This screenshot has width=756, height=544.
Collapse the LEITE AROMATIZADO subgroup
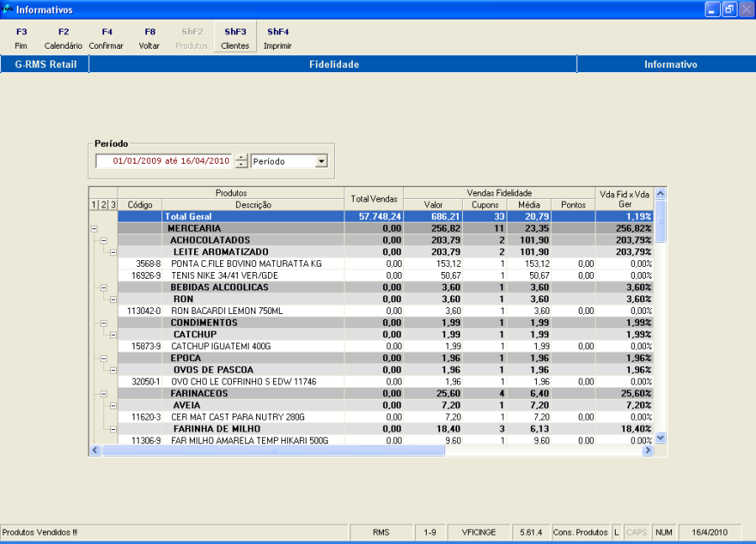pyautogui.click(x=113, y=252)
